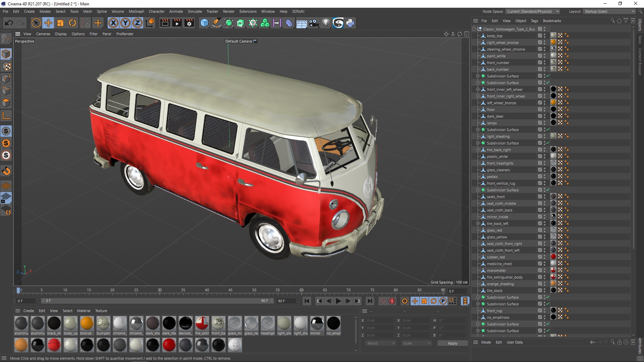Open the viewport Cameras menu
Screen dimensions: 644x362
(x=43, y=34)
